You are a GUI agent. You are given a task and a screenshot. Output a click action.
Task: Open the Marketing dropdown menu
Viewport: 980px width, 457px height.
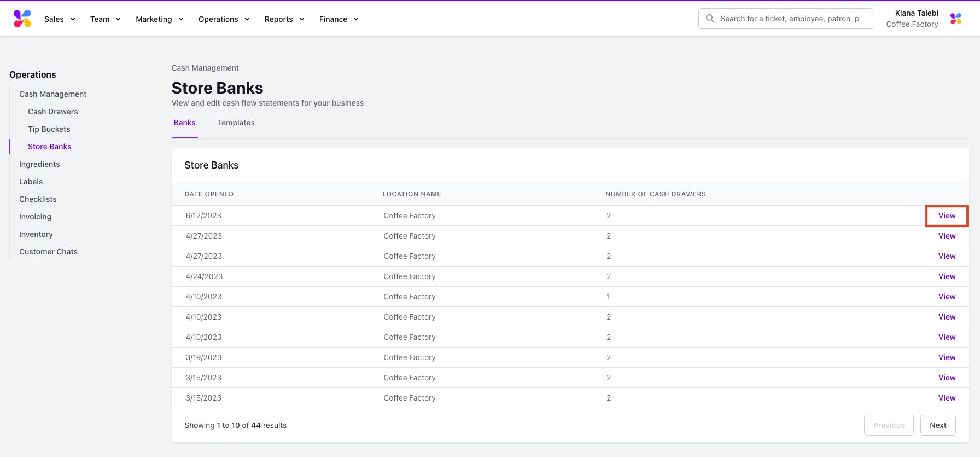coord(160,19)
